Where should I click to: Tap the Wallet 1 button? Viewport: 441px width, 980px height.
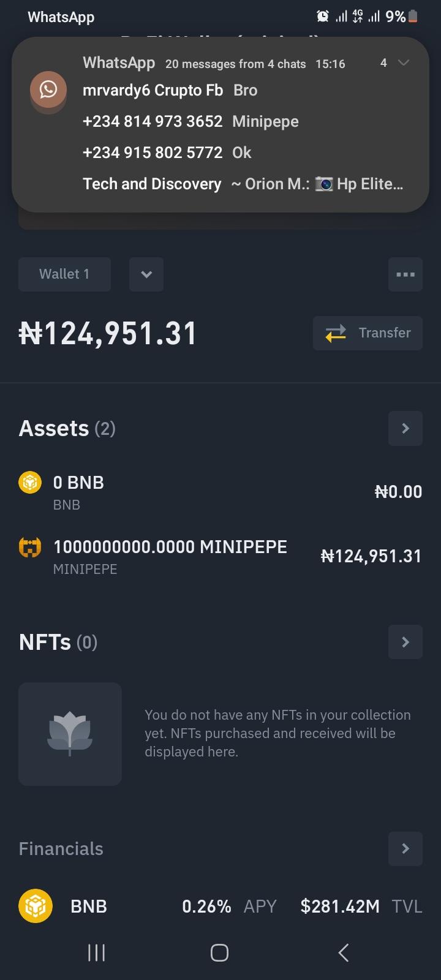tap(64, 274)
